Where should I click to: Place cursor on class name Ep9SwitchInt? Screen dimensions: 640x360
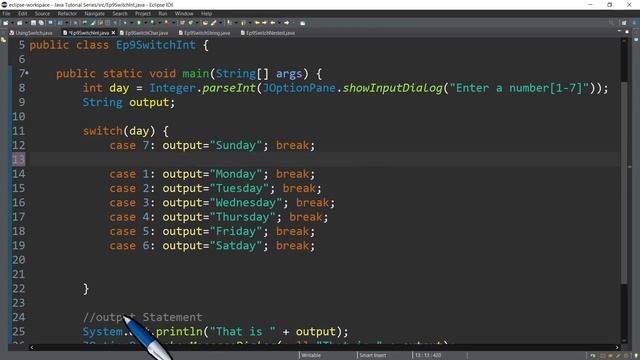point(156,45)
